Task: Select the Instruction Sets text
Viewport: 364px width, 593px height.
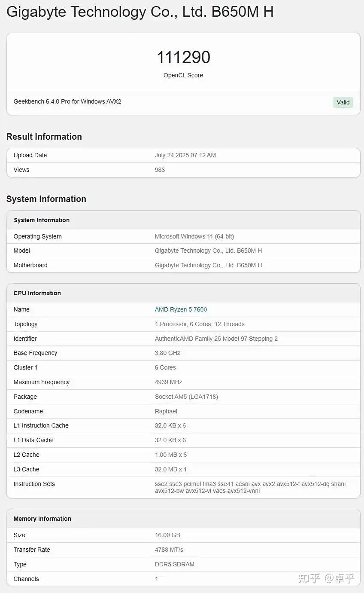Action: [x=250, y=487]
